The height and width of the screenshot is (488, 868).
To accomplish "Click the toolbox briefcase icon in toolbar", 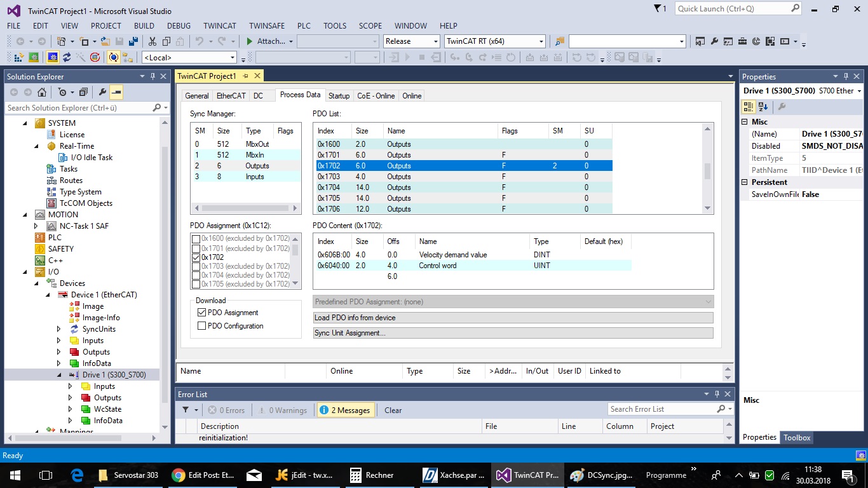I will (742, 41).
